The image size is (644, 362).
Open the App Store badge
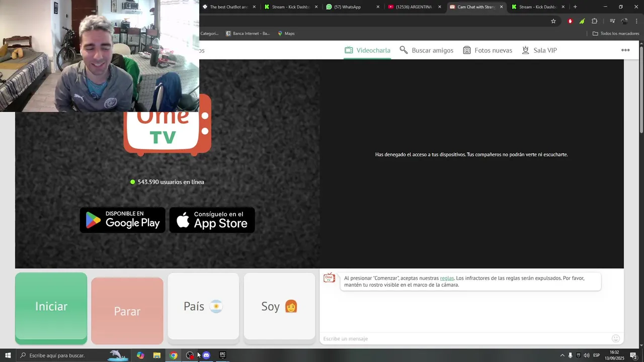212,220
